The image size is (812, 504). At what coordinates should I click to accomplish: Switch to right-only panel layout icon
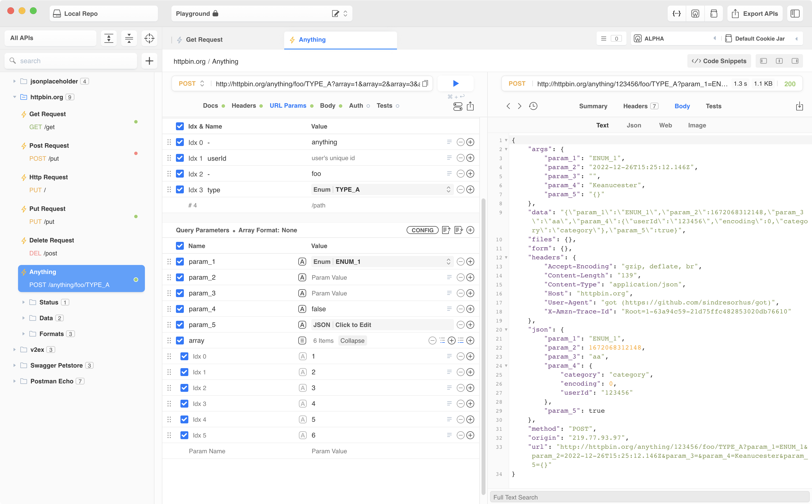pyautogui.click(x=795, y=61)
